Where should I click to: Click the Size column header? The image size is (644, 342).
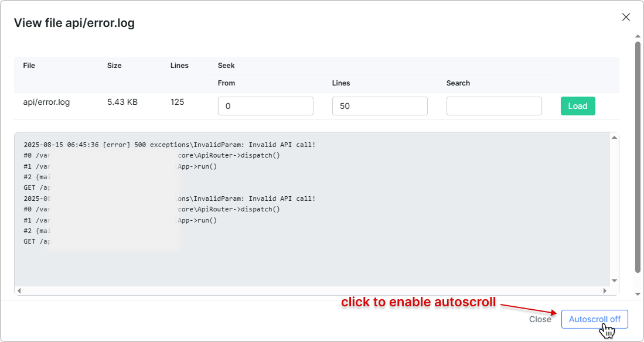tap(114, 66)
